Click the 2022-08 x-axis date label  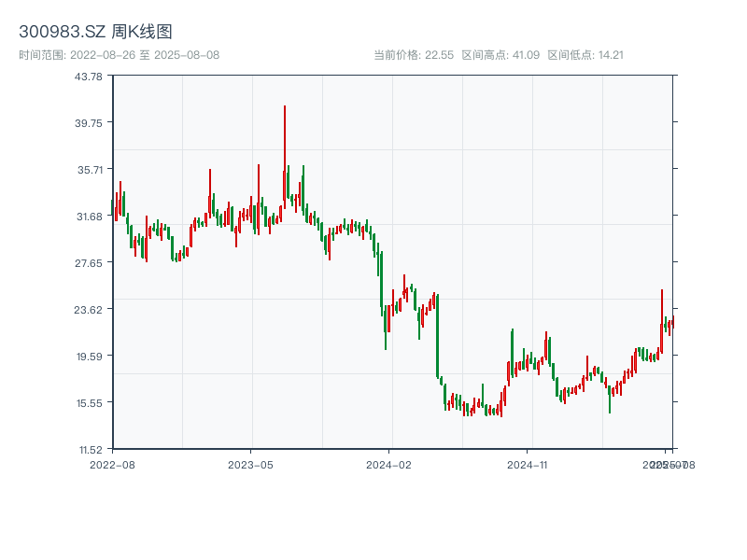coord(112,464)
